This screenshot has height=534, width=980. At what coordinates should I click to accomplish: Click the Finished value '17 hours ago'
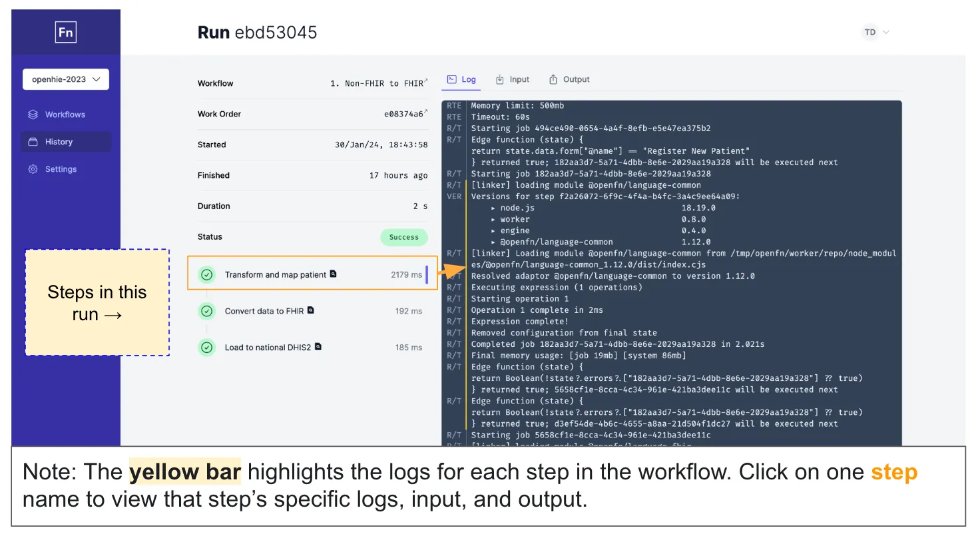pos(399,175)
